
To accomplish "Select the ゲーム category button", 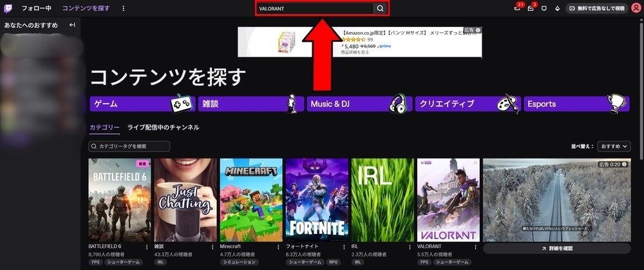I will click(x=142, y=104).
